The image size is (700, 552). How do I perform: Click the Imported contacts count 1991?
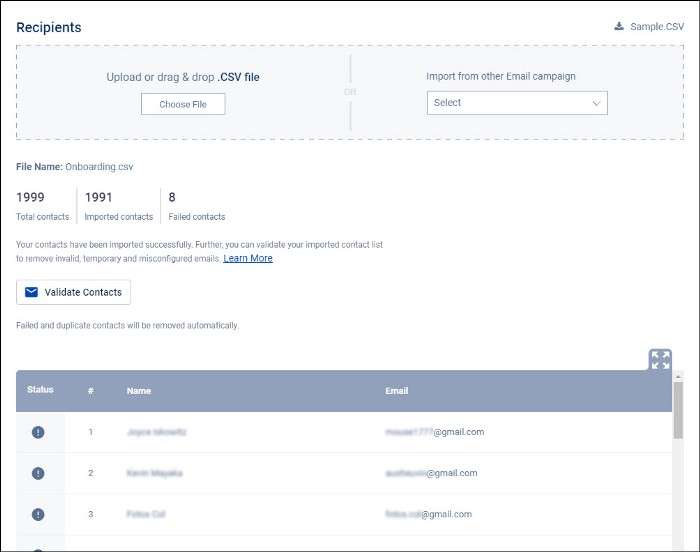pos(99,197)
